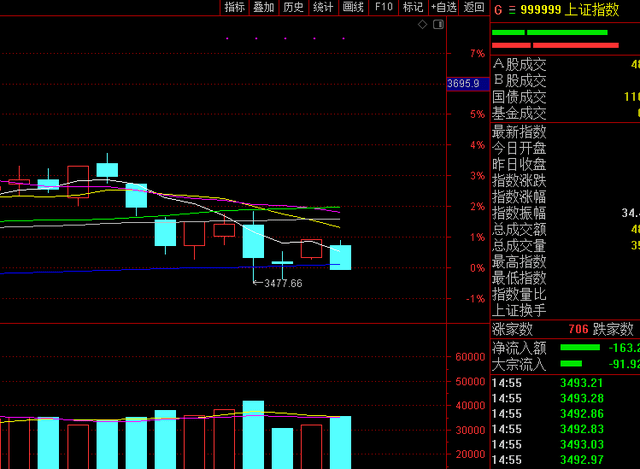
Task: Click the green 大宗流入 bar
Action: (571, 363)
